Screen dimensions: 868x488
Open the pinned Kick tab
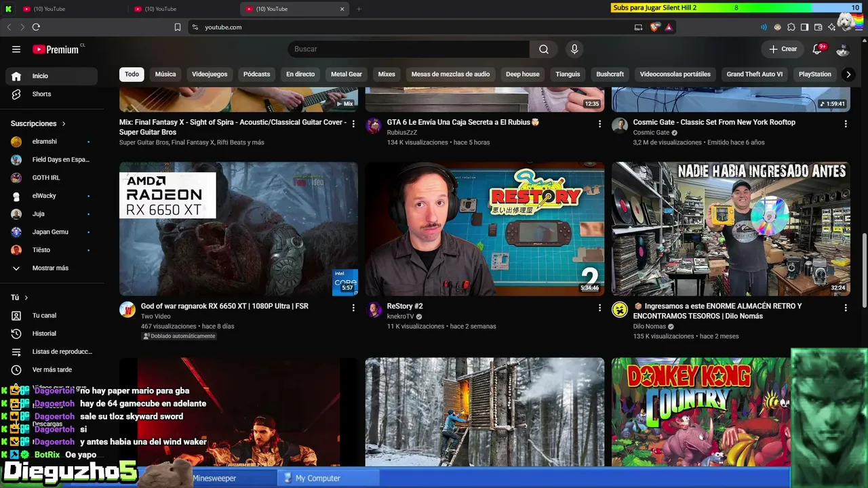click(7, 9)
